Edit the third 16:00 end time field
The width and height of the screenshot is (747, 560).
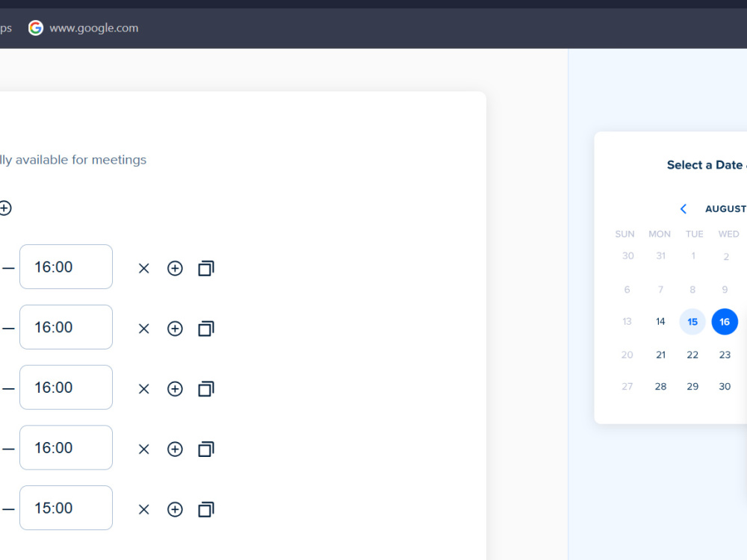66,387
